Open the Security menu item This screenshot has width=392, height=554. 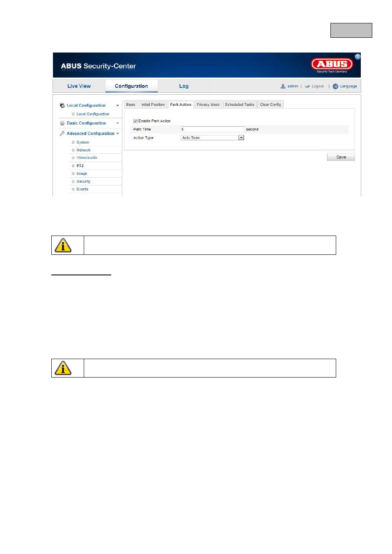click(84, 181)
